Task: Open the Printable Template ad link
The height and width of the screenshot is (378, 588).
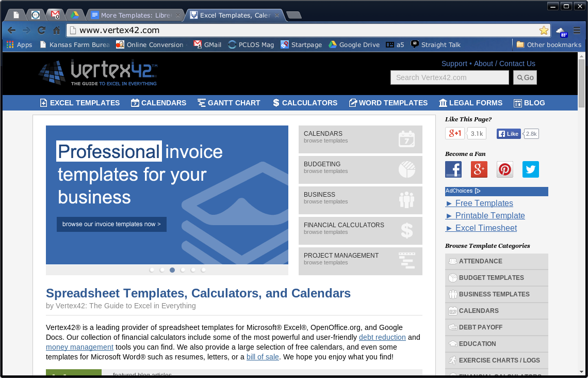Action: click(485, 215)
